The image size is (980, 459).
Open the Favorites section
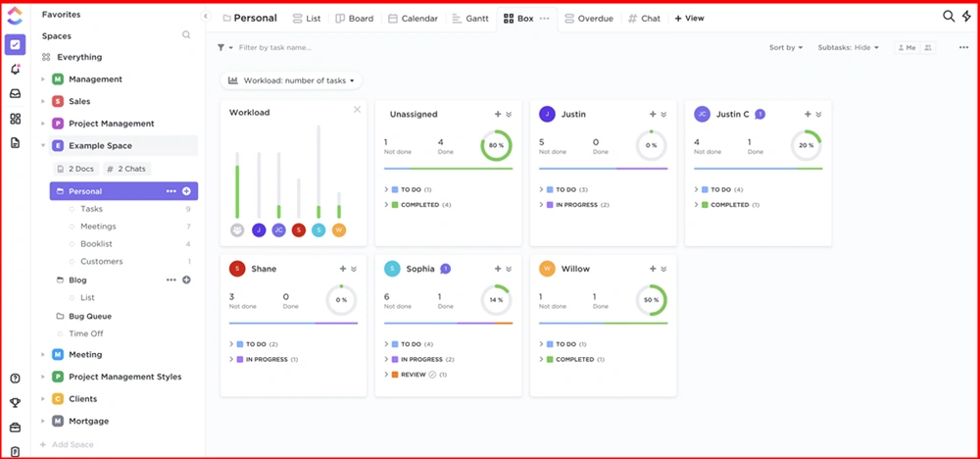coord(61,14)
